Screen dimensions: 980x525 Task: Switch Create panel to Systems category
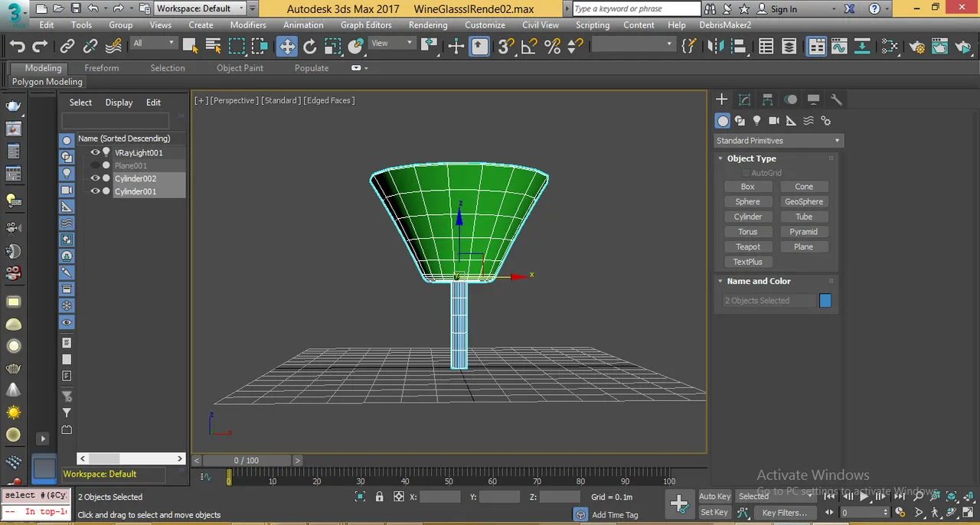point(825,121)
